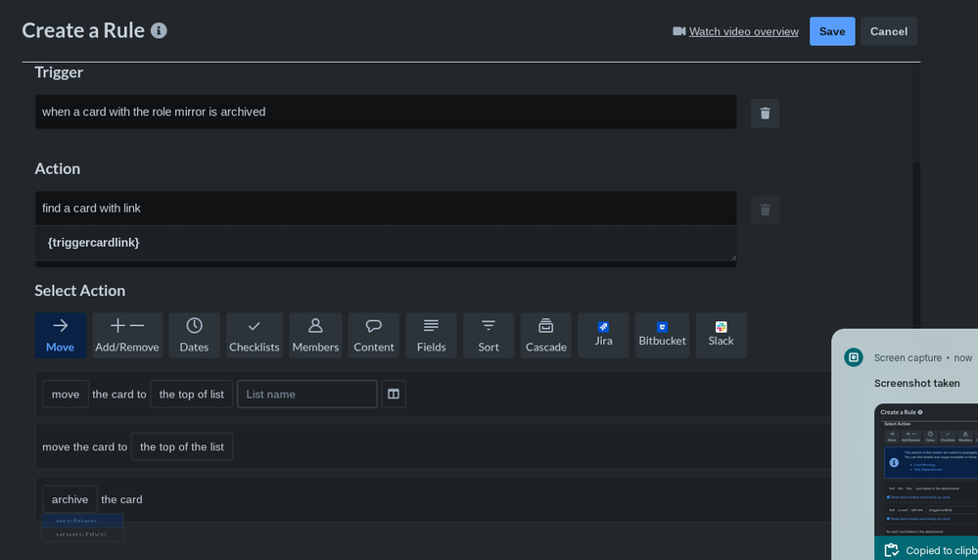This screenshot has height=560, width=978.
Task: Click the 'find a card with link' action
Action: (386, 209)
